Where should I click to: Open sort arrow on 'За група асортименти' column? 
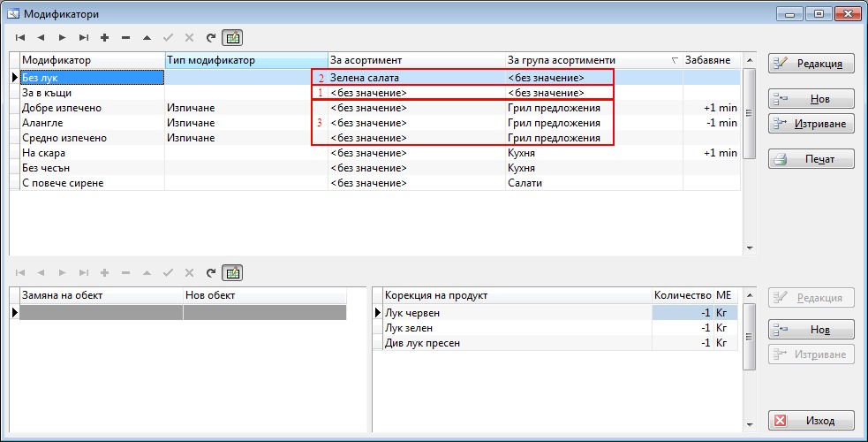pos(675,60)
